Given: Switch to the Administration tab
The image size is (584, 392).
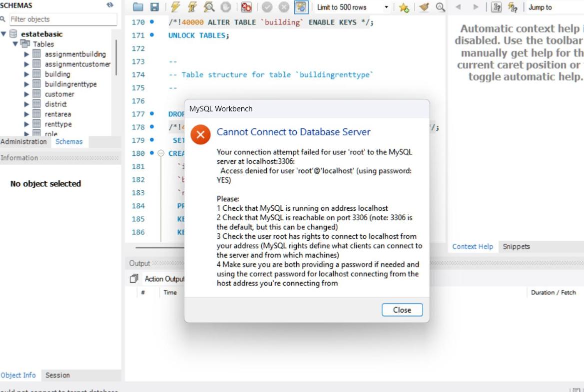Looking at the screenshot, I should tap(23, 142).
